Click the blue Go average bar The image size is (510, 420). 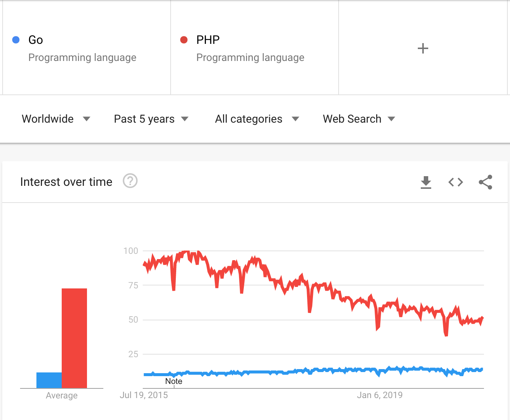pos(49,380)
